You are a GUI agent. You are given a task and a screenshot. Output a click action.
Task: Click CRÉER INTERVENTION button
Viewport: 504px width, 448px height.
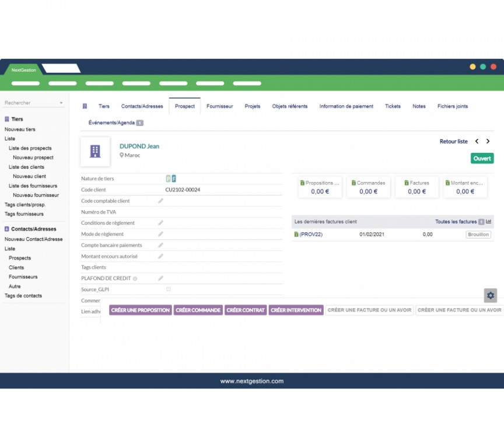coord(296,310)
